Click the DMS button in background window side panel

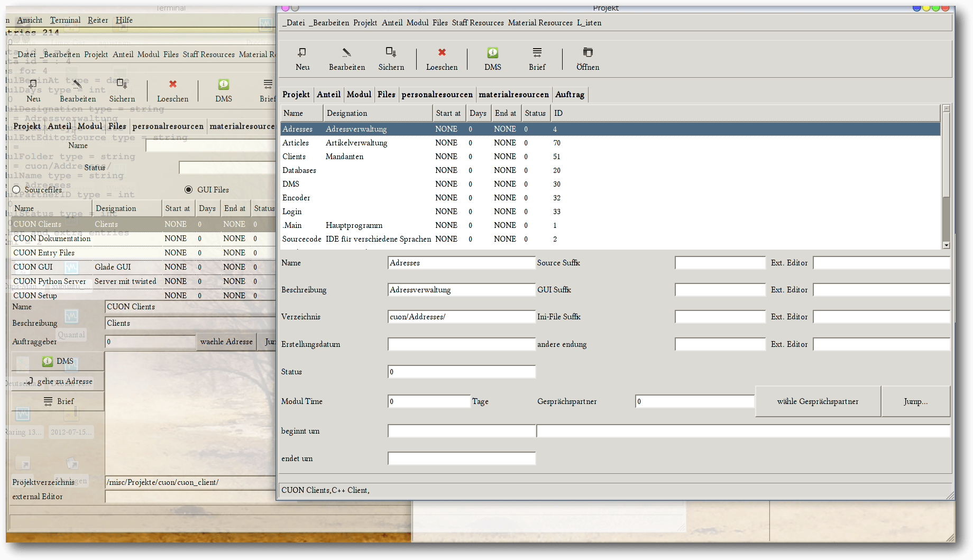58,361
